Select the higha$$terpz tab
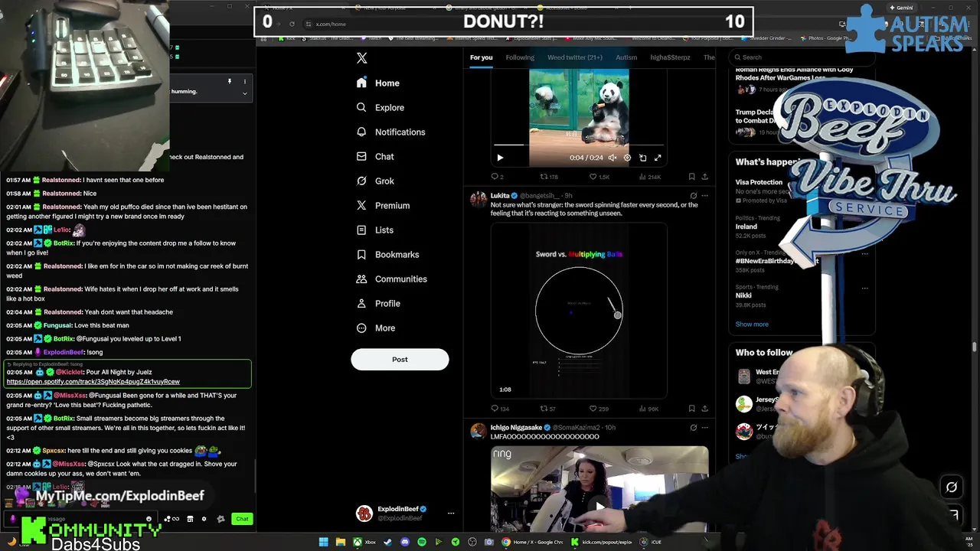This screenshot has height=551, width=980. (670, 57)
